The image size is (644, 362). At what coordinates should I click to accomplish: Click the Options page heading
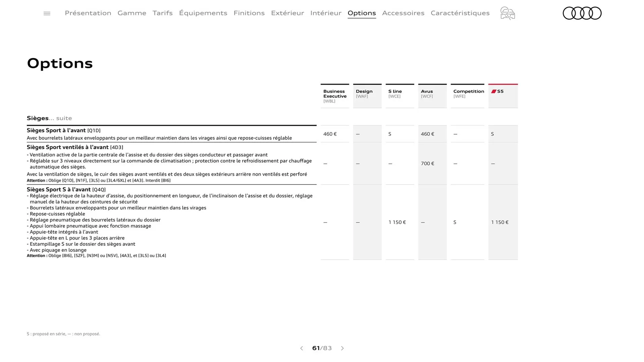[60, 63]
